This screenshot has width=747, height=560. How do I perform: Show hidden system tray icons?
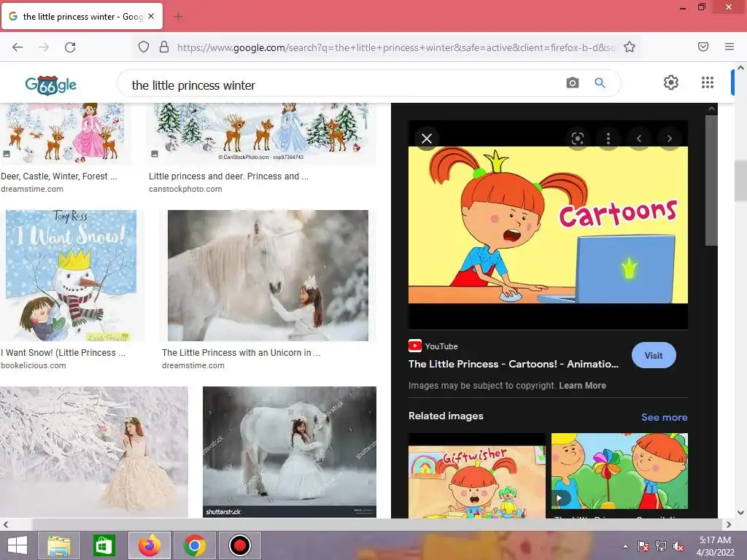pos(625,546)
